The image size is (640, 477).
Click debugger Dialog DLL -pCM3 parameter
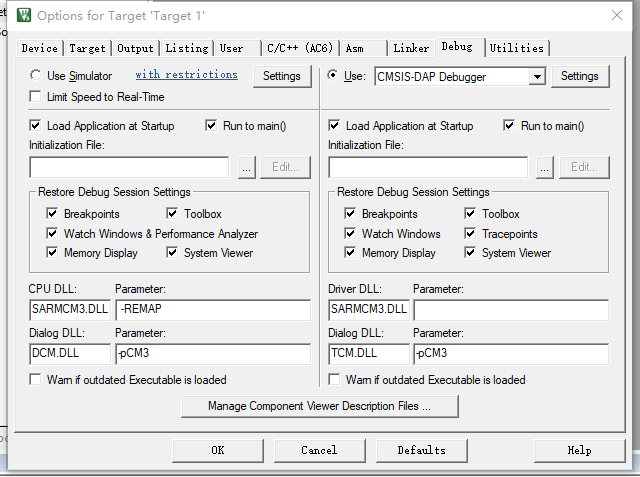pyautogui.click(x=511, y=354)
